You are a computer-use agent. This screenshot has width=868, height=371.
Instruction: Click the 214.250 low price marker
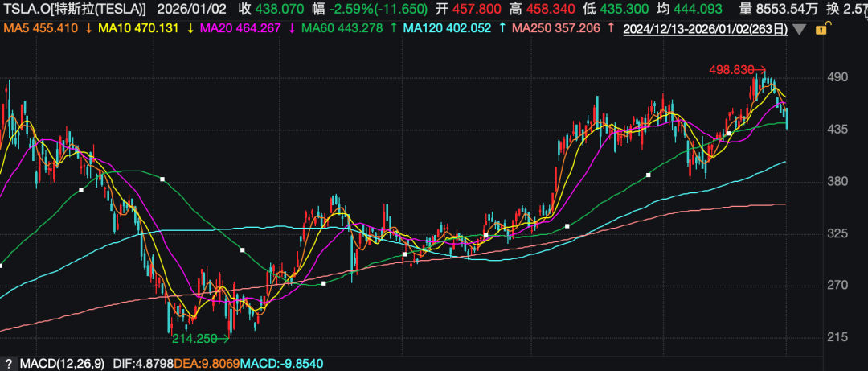pos(194,339)
